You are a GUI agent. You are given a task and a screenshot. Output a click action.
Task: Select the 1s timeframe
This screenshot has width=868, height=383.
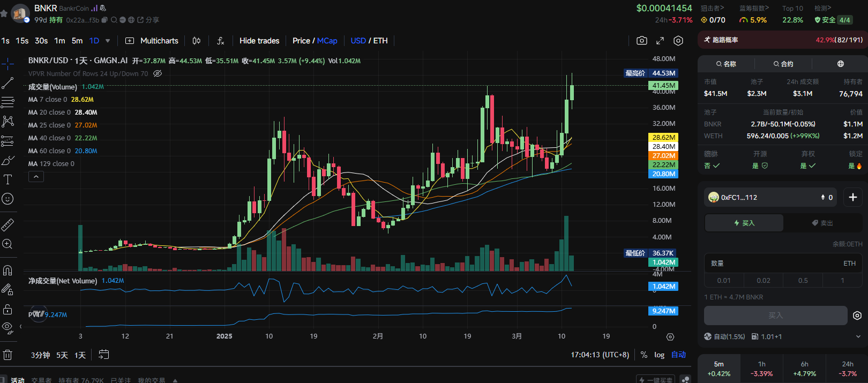[5, 41]
